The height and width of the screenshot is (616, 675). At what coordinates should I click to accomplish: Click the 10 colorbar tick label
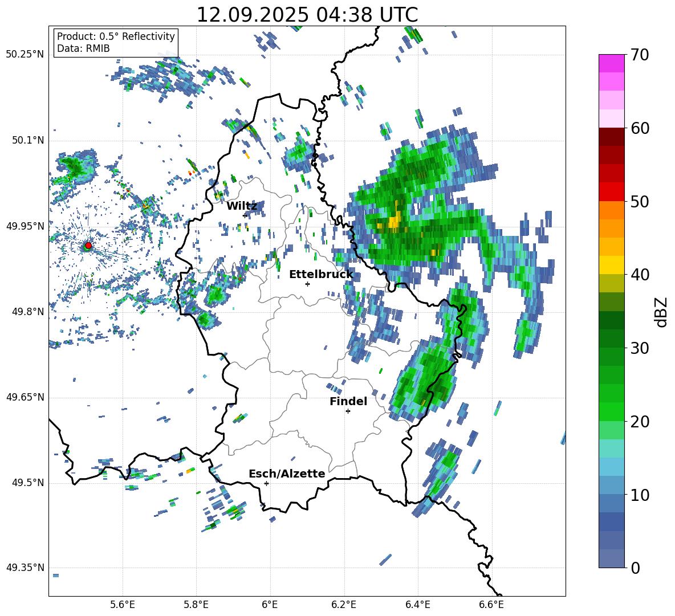click(639, 495)
